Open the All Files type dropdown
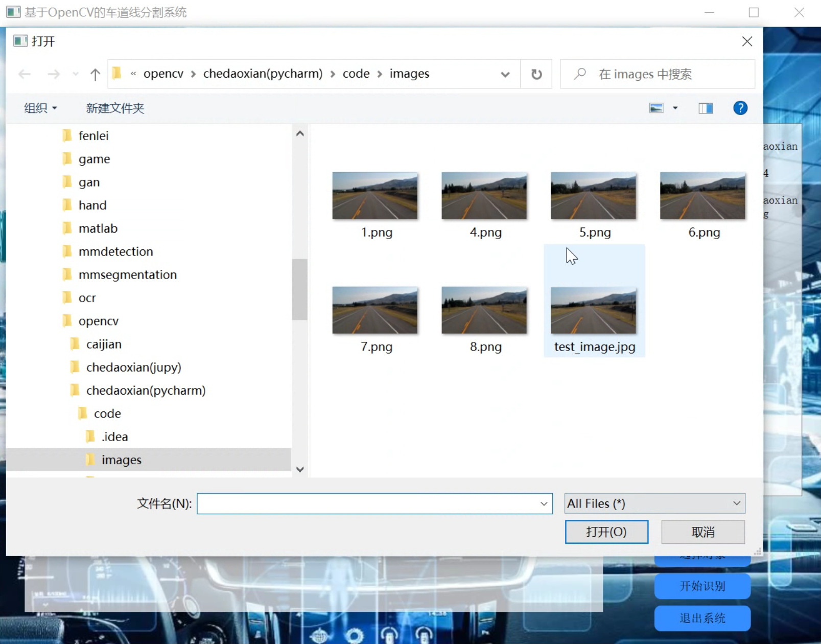This screenshot has width=821, height=644. click(654, 503)
